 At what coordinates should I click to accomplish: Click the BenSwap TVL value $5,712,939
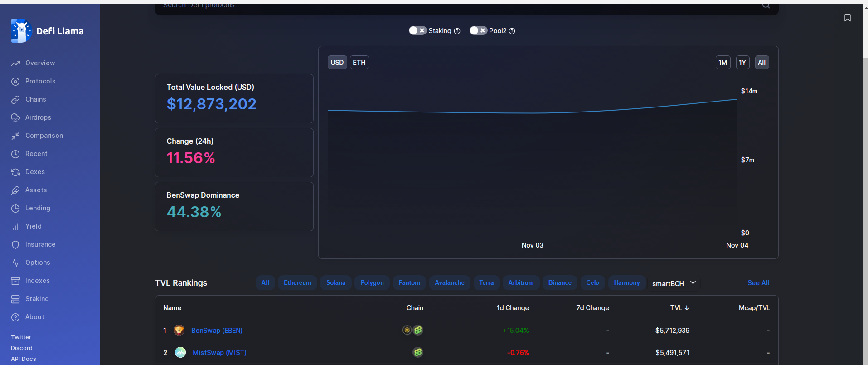672,331
